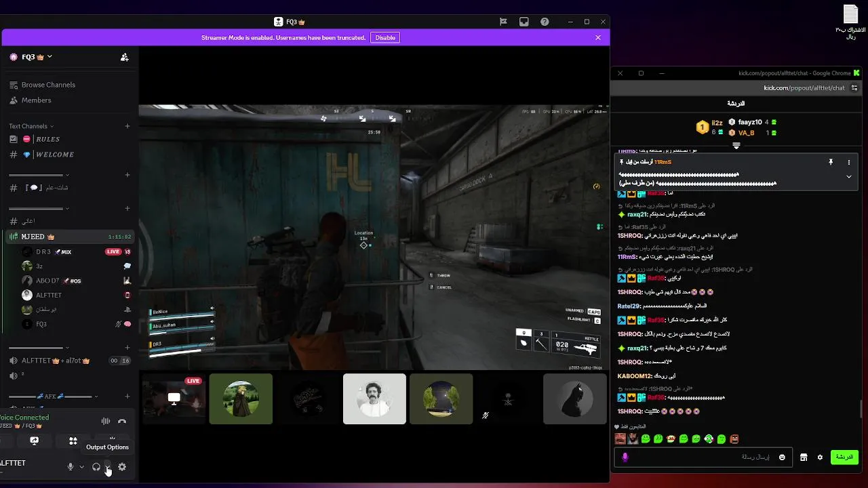The height and width of the screenshot is (488, 868).
Task: Open emoji picker in Kick chat input
Action: click(x=782, y=457)
